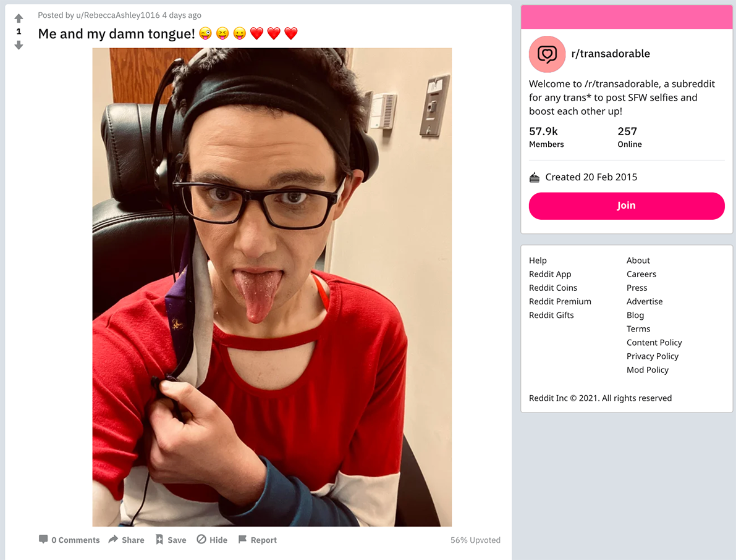
Task: Click the Share arrow icon
Action: click(113, 540)
